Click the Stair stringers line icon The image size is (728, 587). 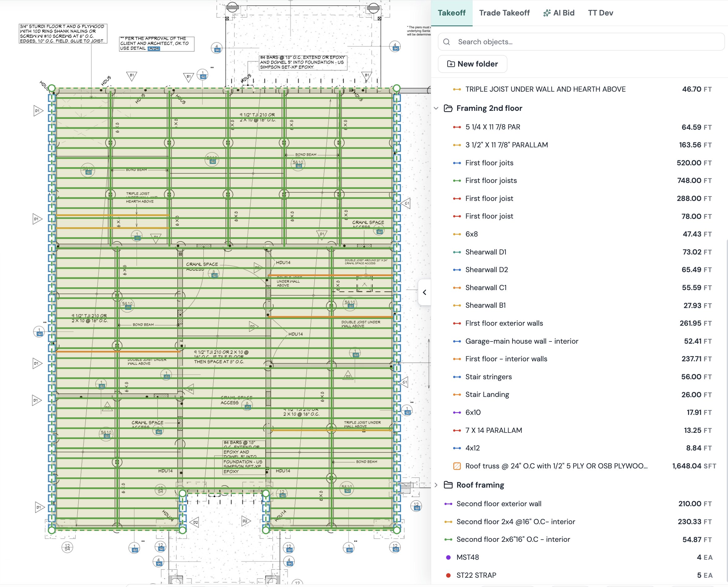point(457,377)
